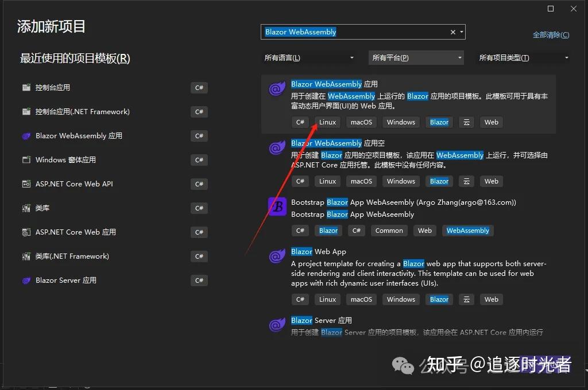Open the 所有语言 language filter dropdown
Image resolution: width=588 pixels, height=390 pixels.
[310, 58]
